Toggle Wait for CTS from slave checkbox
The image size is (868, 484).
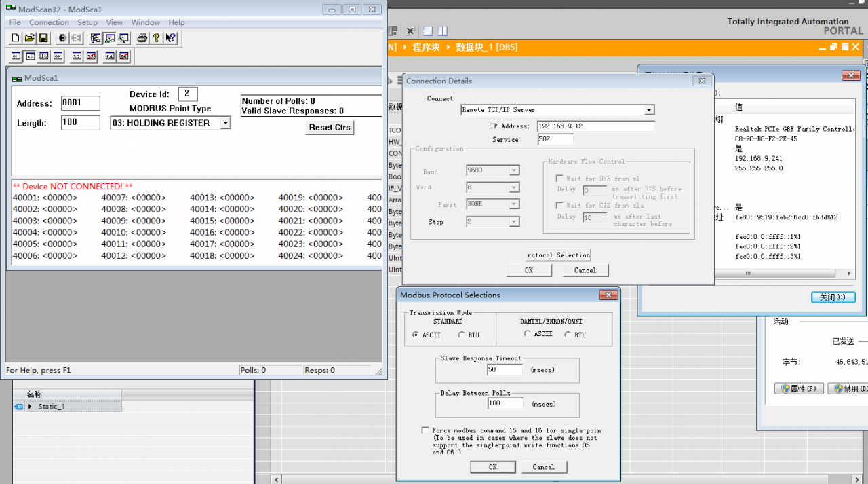click(x=559, y=205)
